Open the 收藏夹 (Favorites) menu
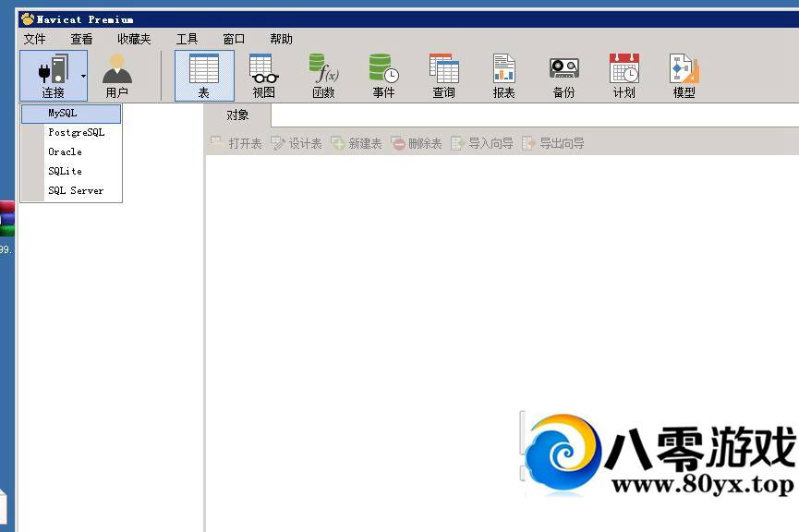799x532 pixels. coord(134,39)
